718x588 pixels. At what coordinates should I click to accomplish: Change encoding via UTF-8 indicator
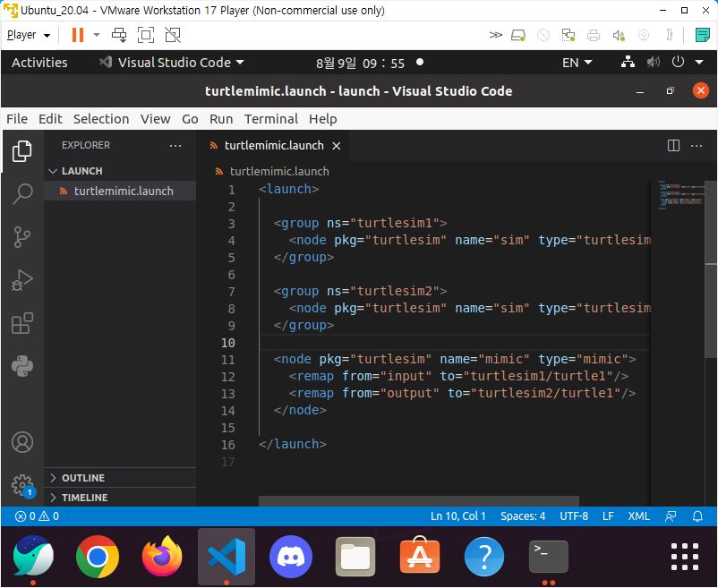tap(574, 516)
